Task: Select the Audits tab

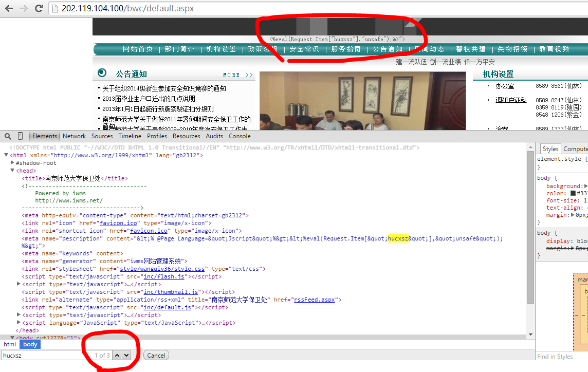Action: tap(214, 136)
